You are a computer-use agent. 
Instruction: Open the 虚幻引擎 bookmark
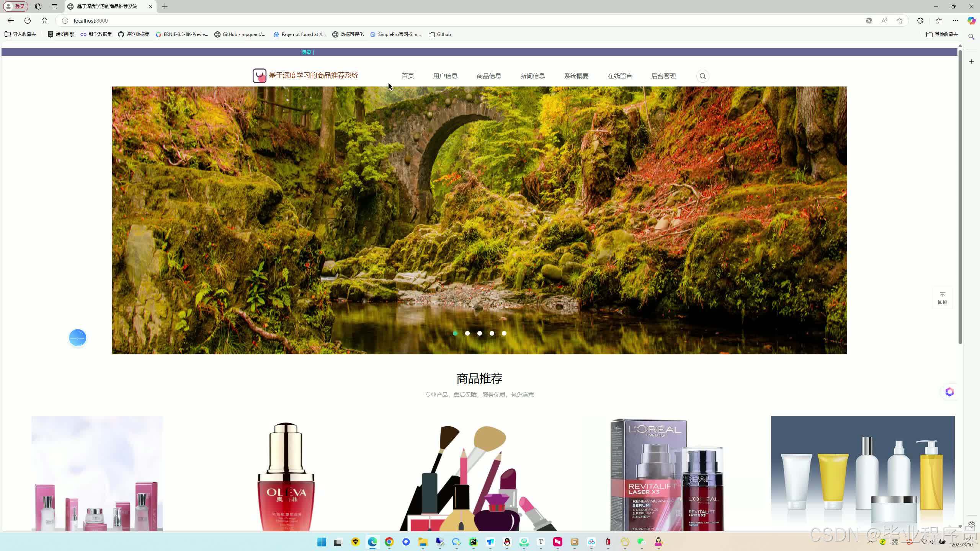coord(61,34)
